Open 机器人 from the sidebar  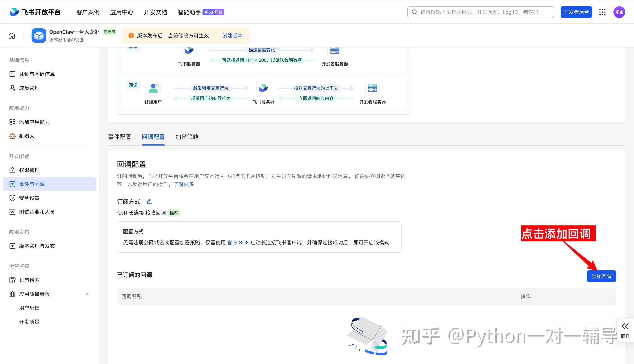[27, 136]
